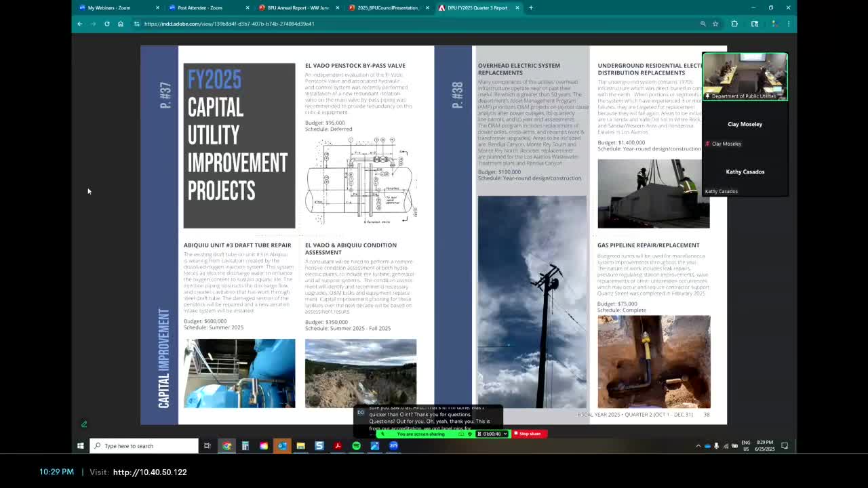
Task: Click the Abiquiu Unit #3 Draft Tube Repair heading
Action: [237, 245]
